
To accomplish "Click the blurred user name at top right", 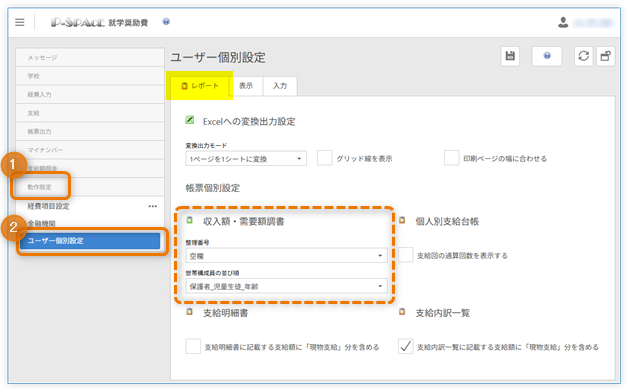I will coord(593,22).
